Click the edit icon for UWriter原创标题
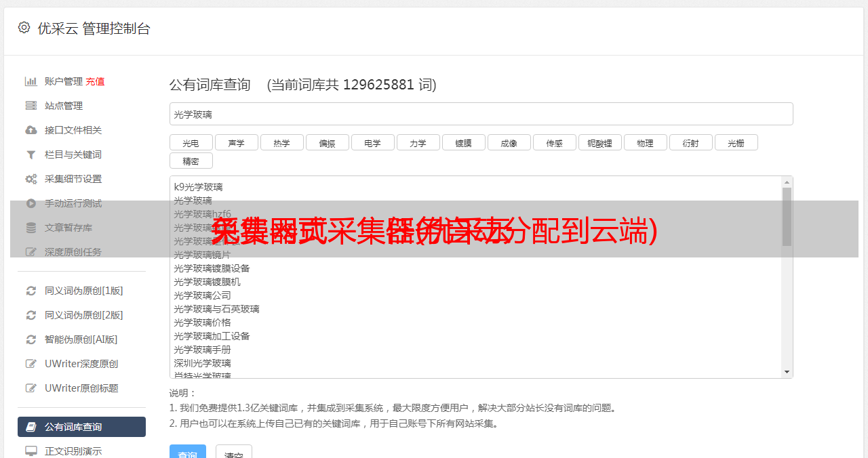 coord(31,388)
